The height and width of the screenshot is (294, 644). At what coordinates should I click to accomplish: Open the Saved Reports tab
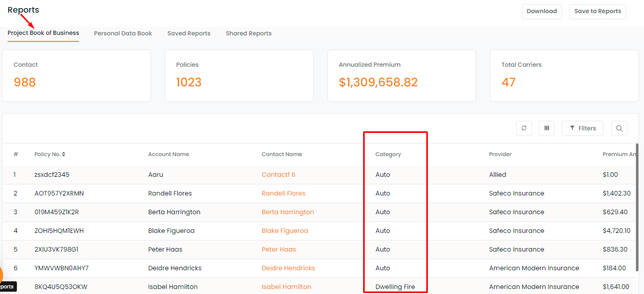[x=189, y=33]
